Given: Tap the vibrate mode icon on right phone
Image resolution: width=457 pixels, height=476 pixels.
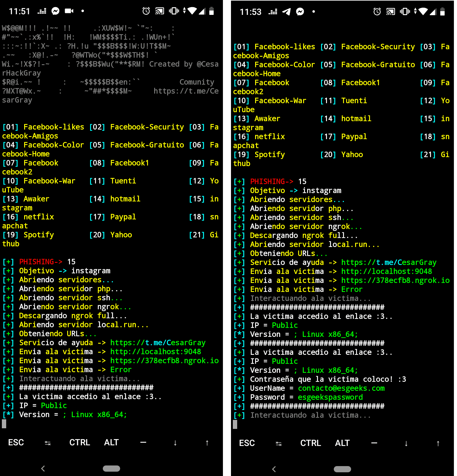Looking at the screenshot, I should [x=405, y=12].
